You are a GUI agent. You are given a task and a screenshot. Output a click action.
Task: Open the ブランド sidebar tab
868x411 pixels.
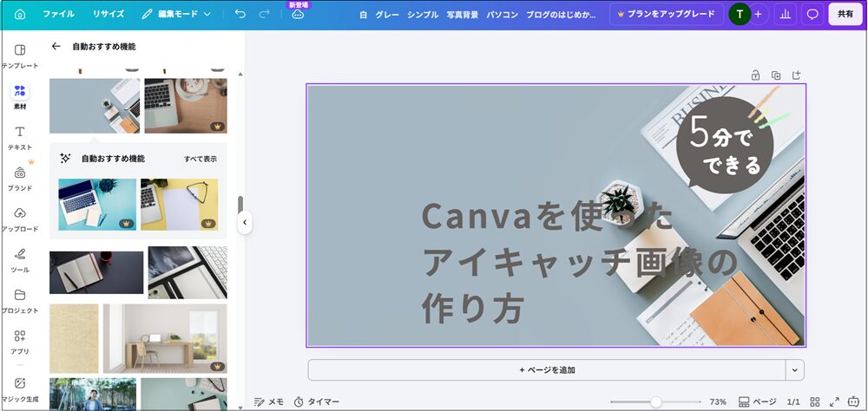click(20, 179)
